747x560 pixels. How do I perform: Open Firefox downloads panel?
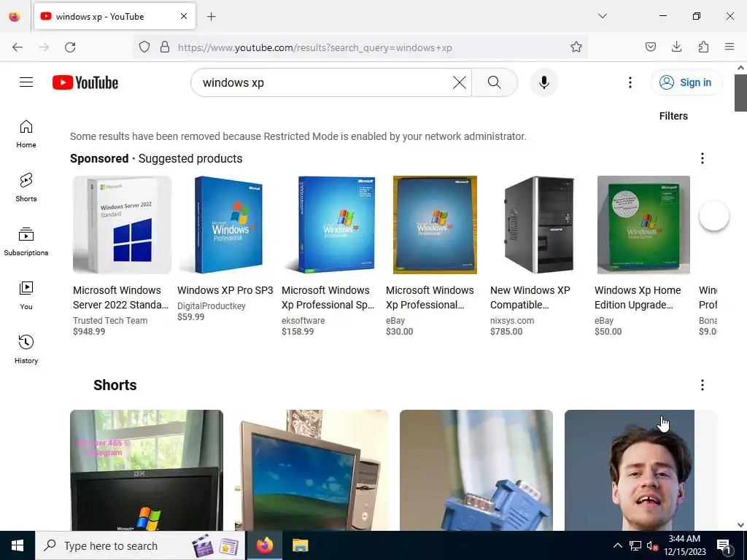[676, 47]
